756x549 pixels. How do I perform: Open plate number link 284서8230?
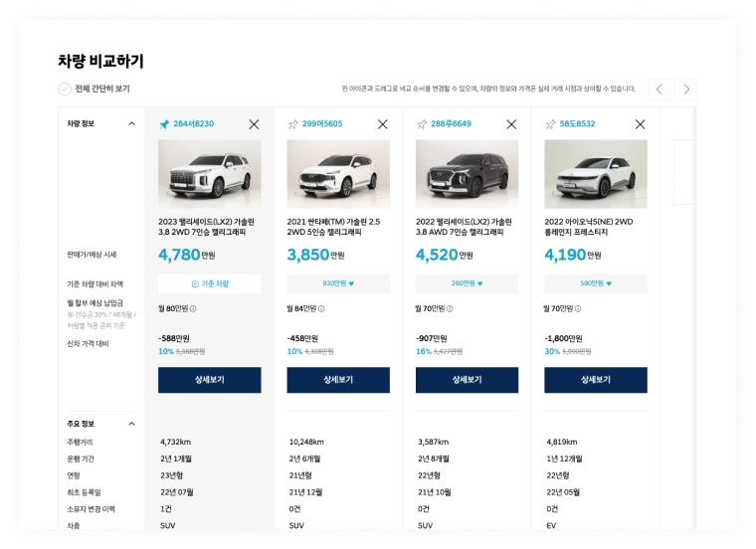point(193,124)
